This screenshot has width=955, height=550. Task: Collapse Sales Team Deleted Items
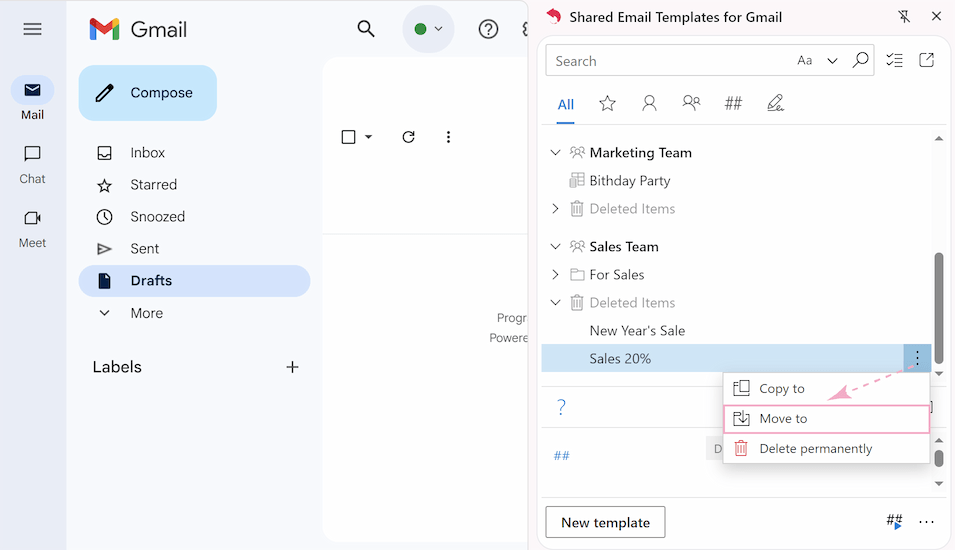click(555, 302)
